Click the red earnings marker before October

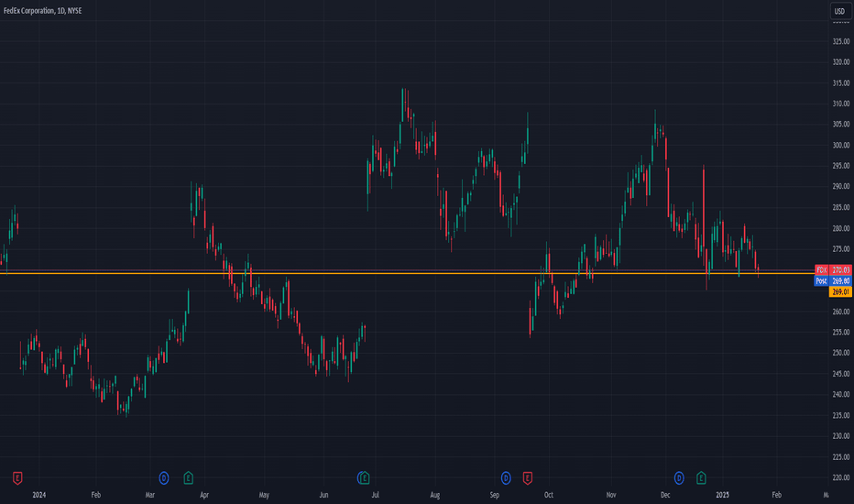pos(527,478)
